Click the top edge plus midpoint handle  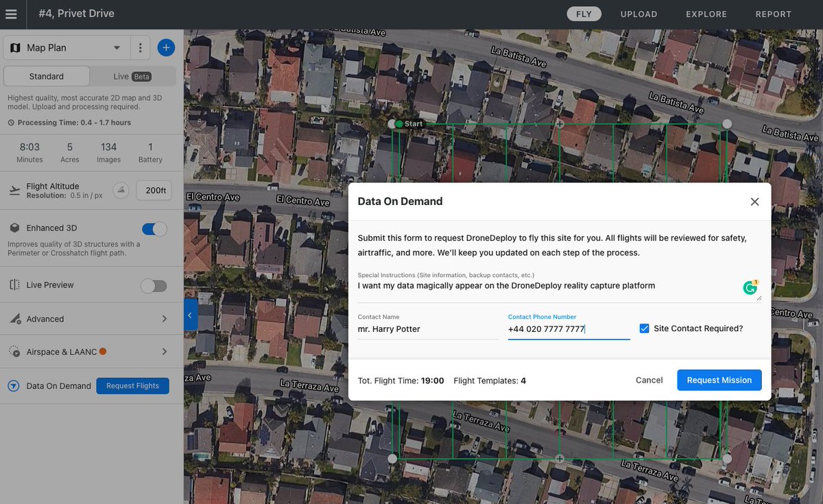tap(560, 124)
